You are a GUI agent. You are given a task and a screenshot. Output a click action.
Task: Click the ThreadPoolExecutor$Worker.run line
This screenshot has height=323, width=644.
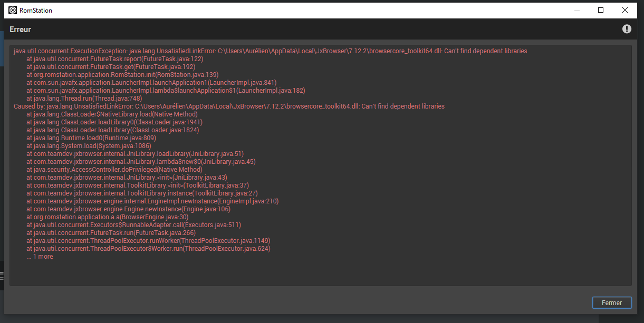point(148,249)
